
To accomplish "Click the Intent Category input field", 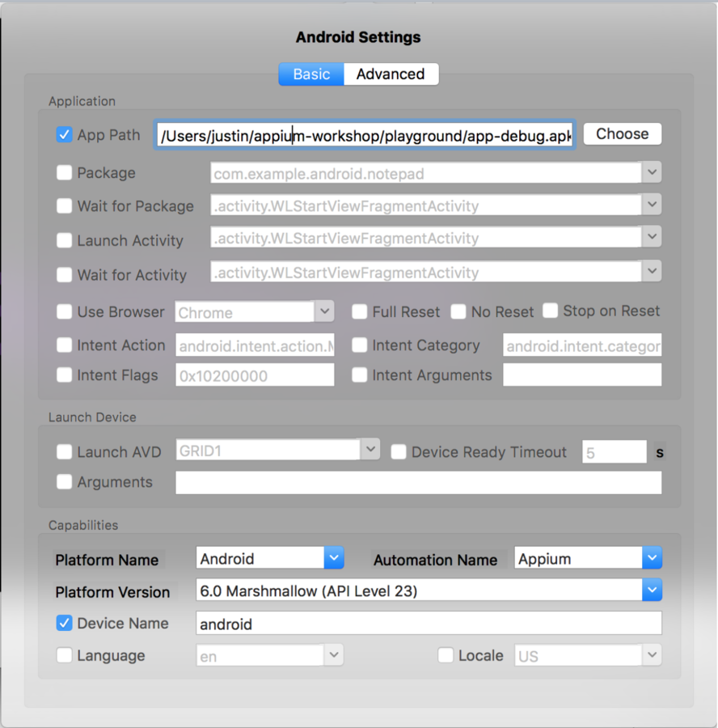I will (x=582, y=345).
